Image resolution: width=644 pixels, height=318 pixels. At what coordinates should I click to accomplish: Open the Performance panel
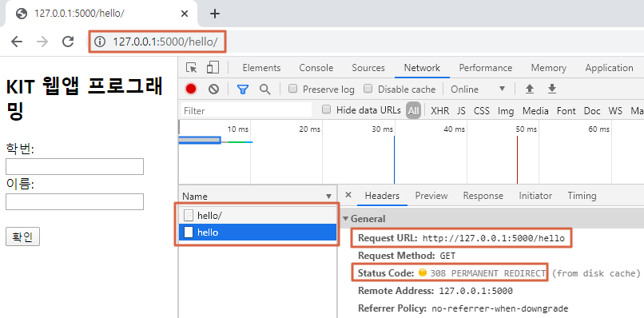point(486,68)
